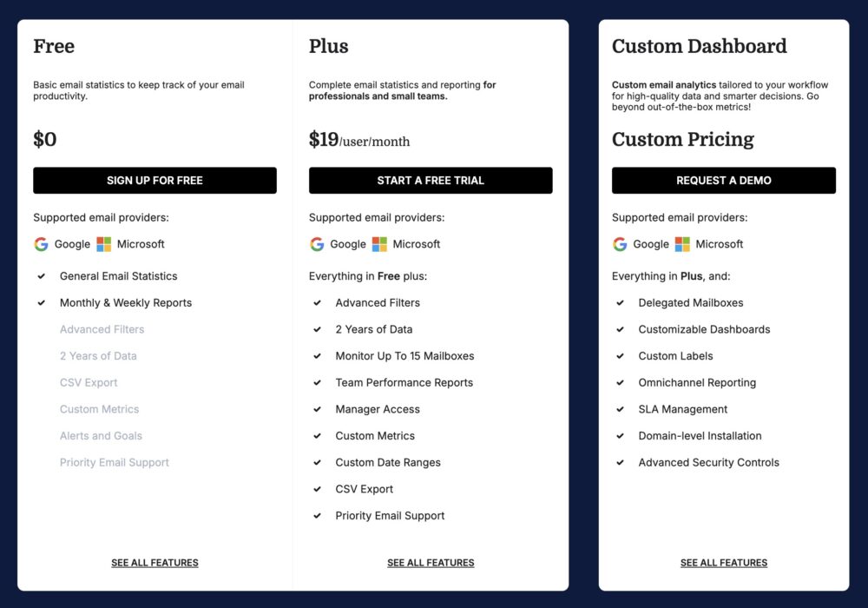Select the Plus plan heading

[x=329, y=46]
